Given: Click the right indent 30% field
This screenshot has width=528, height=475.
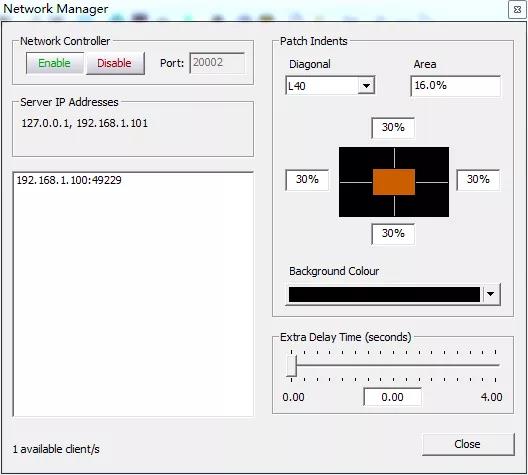Looking at the screenshot, I should [478, 180].
